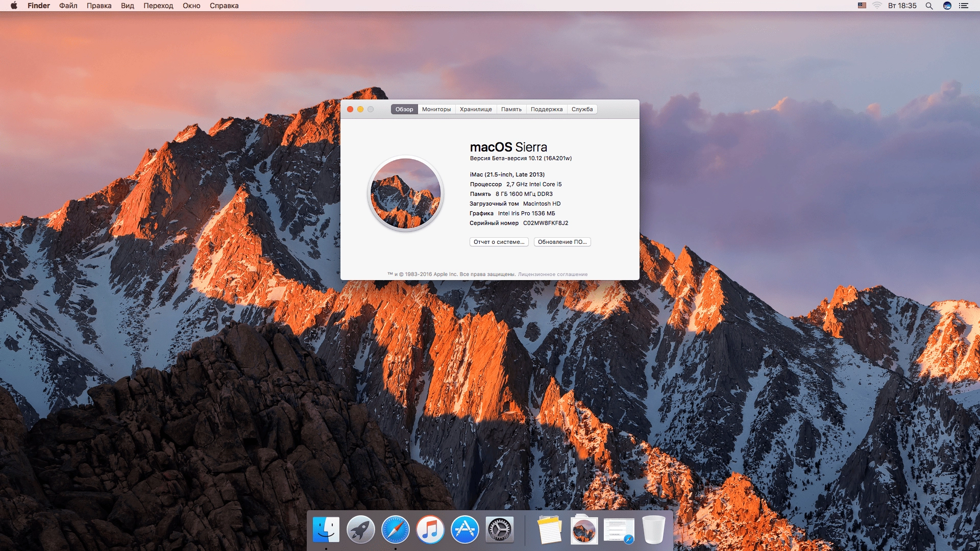The width and height of the screenshot is (980, 551).
Task: Click the Обновление ПО button
Action: 562,242
